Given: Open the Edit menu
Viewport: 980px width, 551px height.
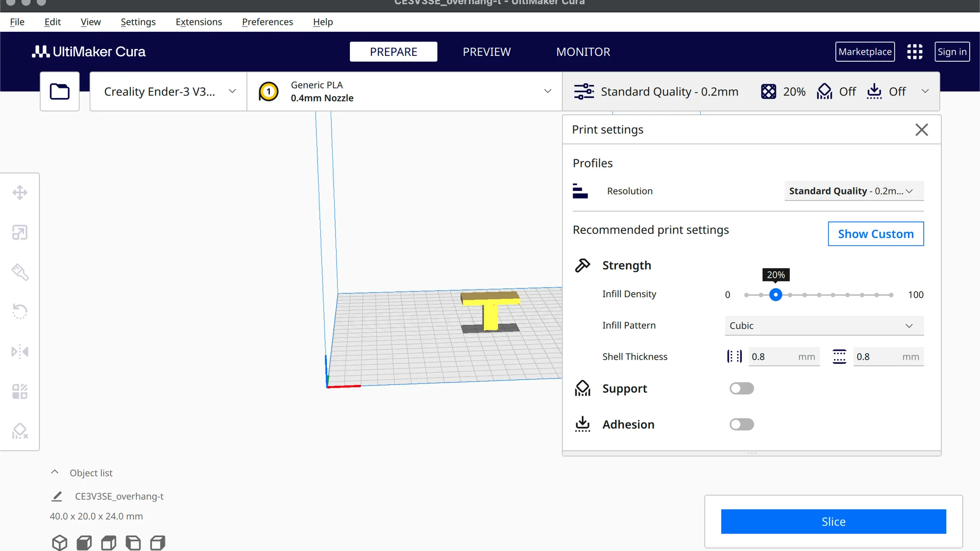Looking at the screenshot, I should [x=52, y=22].
